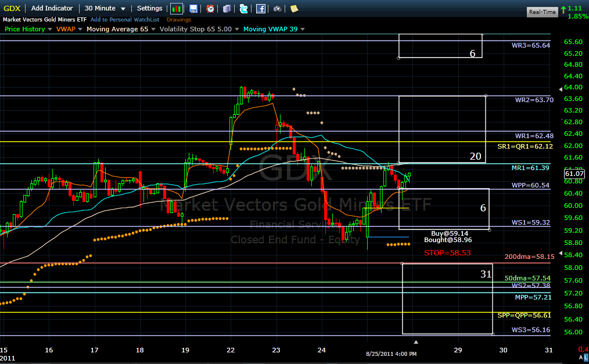Select the 200dma=58.15 label
This screenshot has height=364, width=589.
click(529, 257)
